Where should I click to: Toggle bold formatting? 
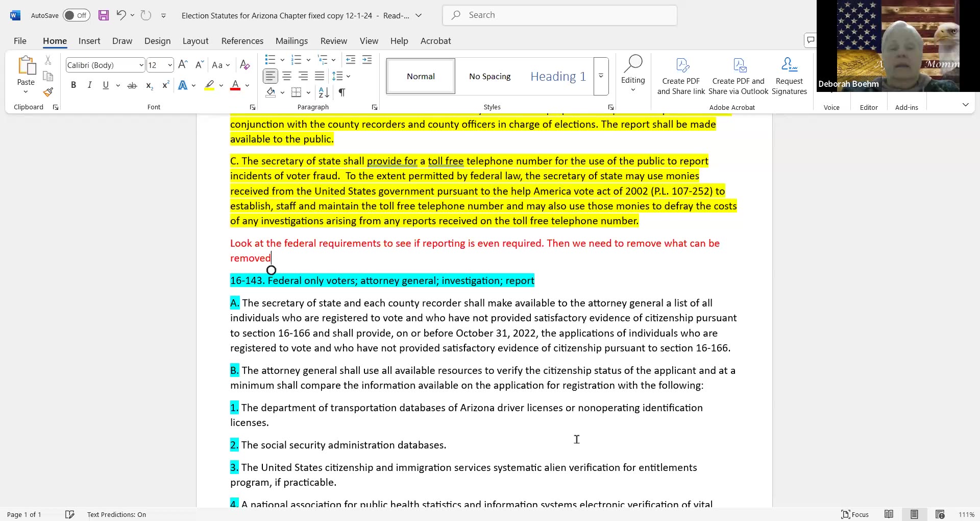click(x=73, y=85)
